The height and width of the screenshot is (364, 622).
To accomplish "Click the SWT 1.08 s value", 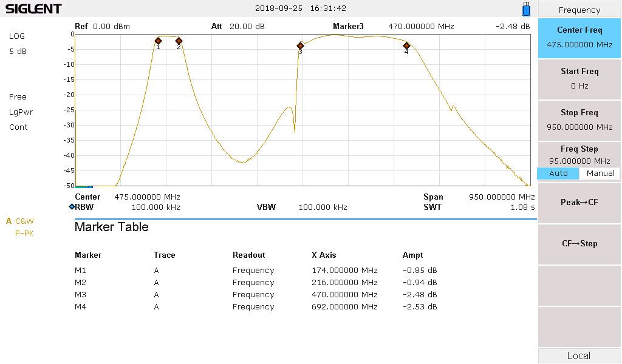I will 522,207.
